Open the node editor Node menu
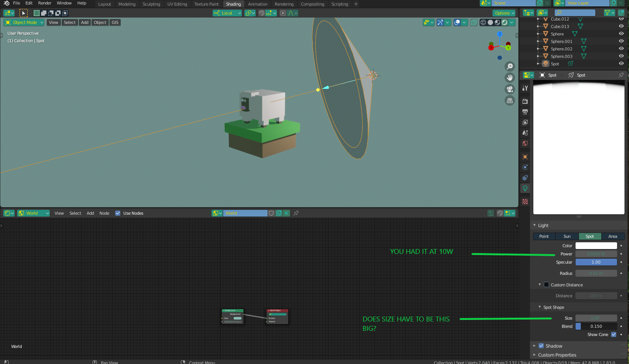629x364 pixels. point(104,213)
